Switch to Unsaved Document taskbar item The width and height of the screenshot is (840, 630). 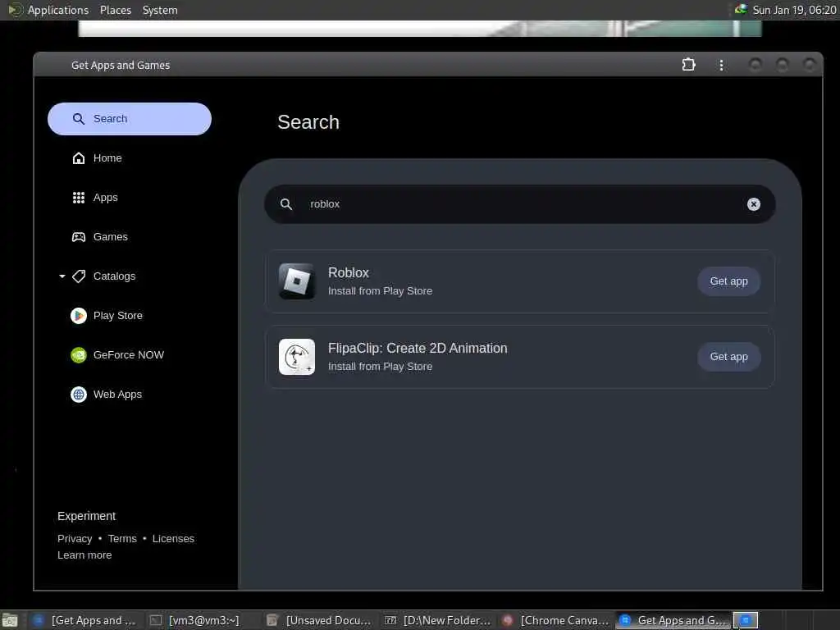point(318,620)
